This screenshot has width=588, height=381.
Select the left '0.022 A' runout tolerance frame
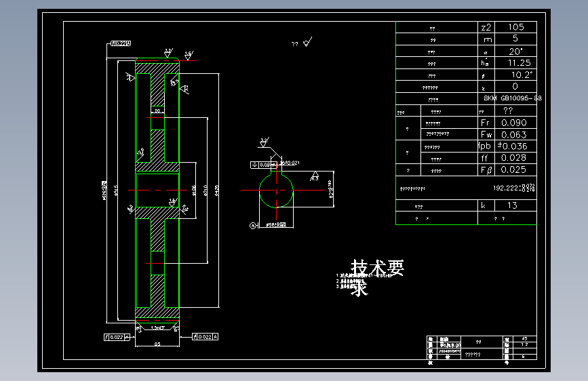coord(117,337)
